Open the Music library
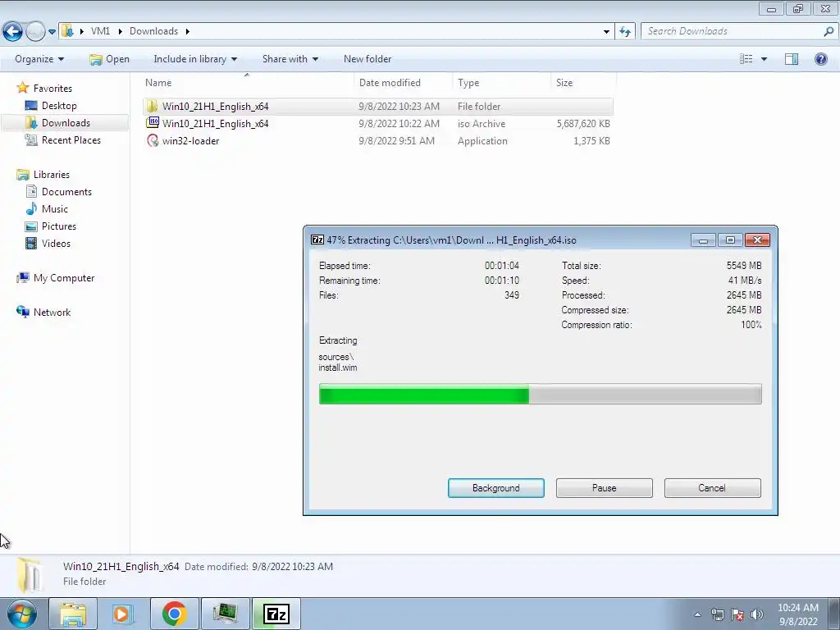Viewport: 840px width, 630px height. (x=55, y=208)
